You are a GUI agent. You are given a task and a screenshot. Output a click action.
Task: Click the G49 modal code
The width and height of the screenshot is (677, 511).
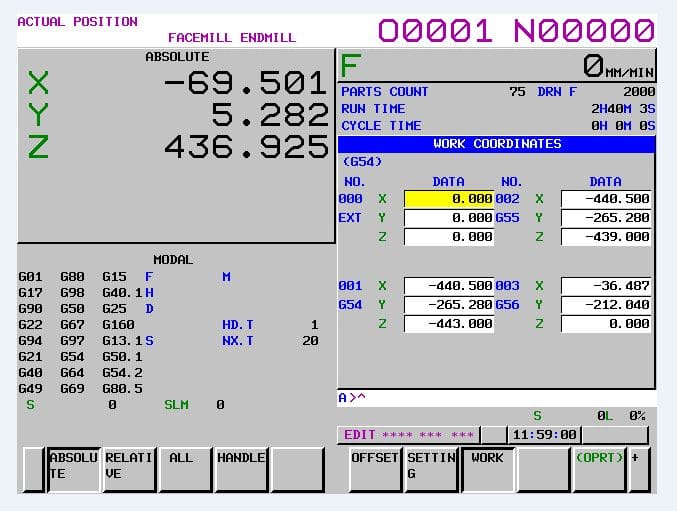click(x=30, y=389)
